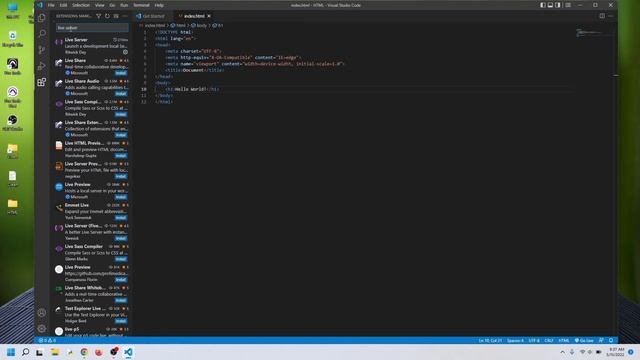Split the editor to the right
The width and height of the screenshot is (640, 360).
point(602,16)
